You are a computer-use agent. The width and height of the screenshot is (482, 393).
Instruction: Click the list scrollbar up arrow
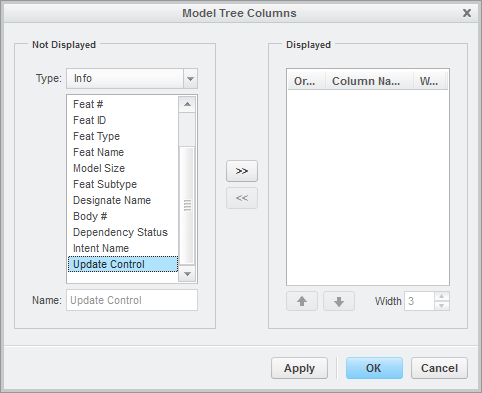187,104
